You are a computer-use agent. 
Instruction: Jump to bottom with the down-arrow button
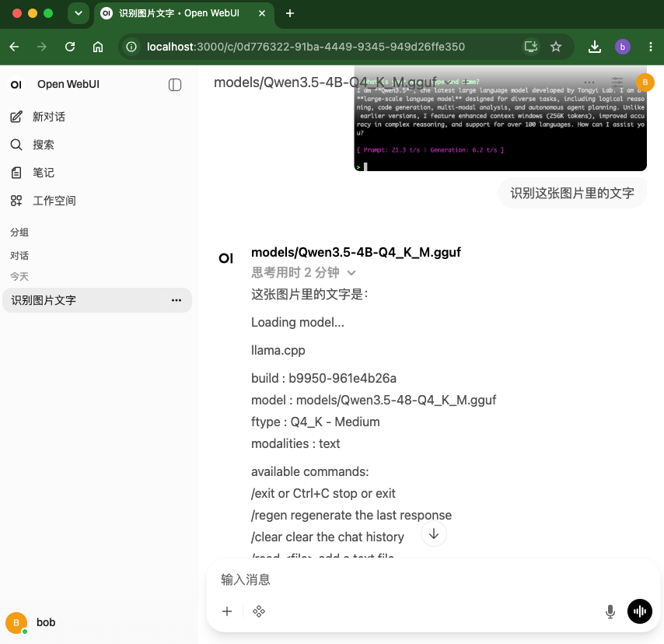tap(434, 534)
